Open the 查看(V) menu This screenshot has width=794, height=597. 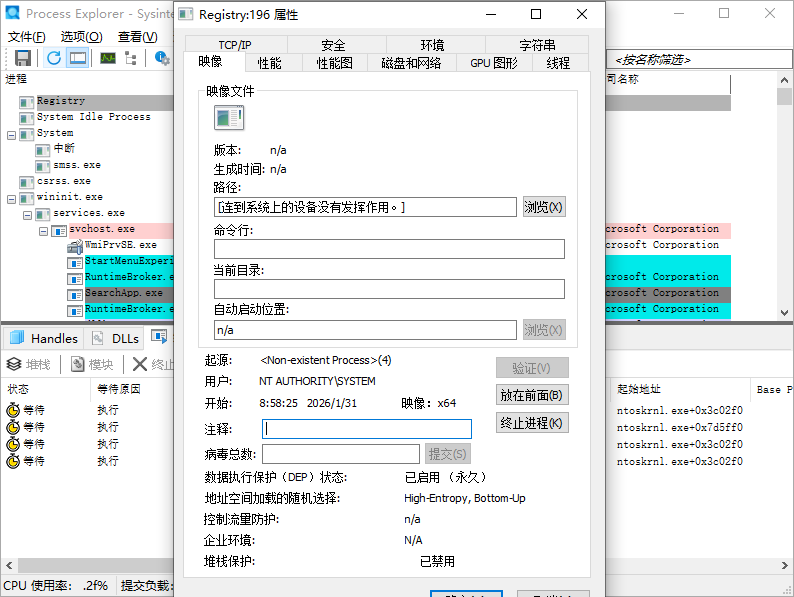pyautogui.click(x=137, y=37)
